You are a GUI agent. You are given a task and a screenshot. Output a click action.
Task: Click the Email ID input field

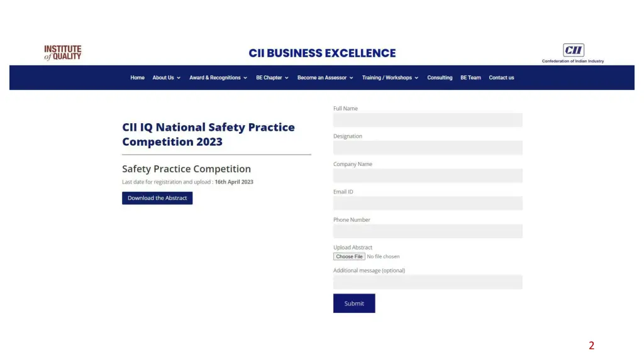pos(428,203)
